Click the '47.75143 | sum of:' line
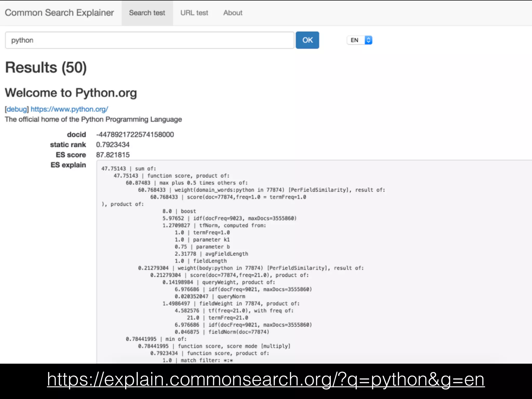 tap(129, 169)
